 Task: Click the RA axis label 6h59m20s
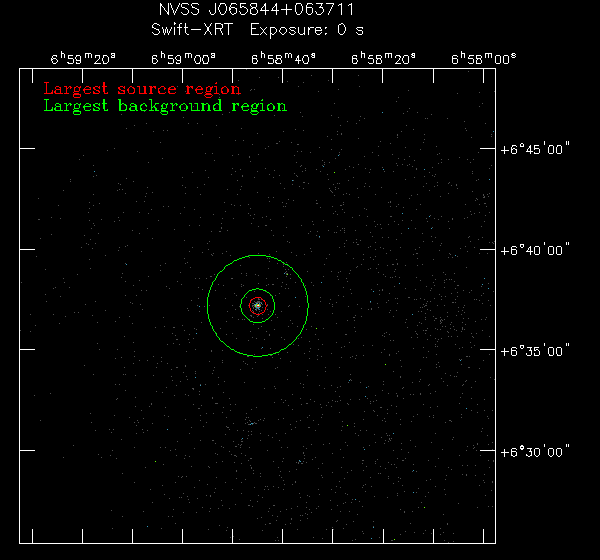83,59
